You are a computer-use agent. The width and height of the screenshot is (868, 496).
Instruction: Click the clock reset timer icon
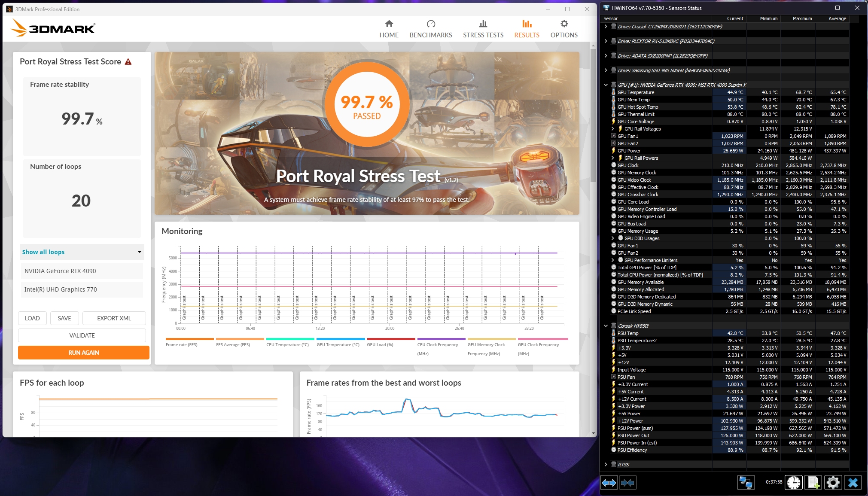794,483
